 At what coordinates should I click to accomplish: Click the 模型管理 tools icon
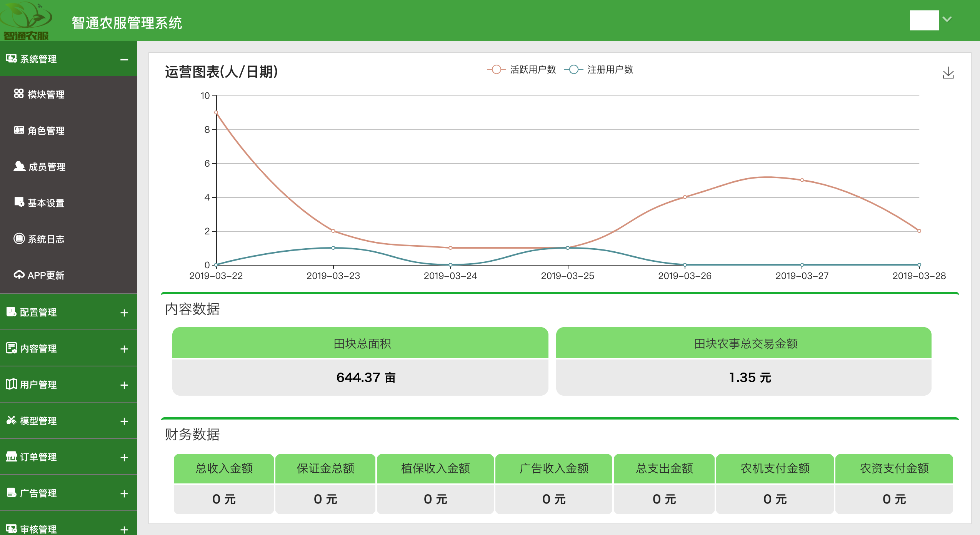[11, 420]
